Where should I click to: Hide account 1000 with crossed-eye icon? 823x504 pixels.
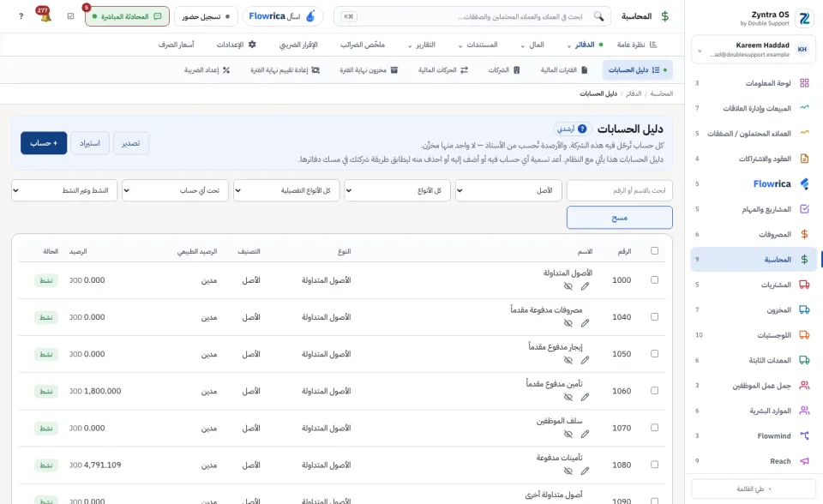(x=568, y=286)
